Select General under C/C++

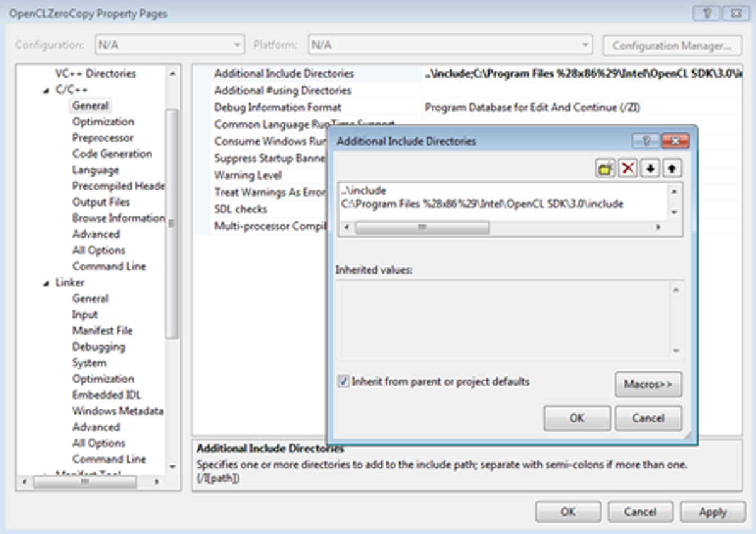click(x=90, y=105)
